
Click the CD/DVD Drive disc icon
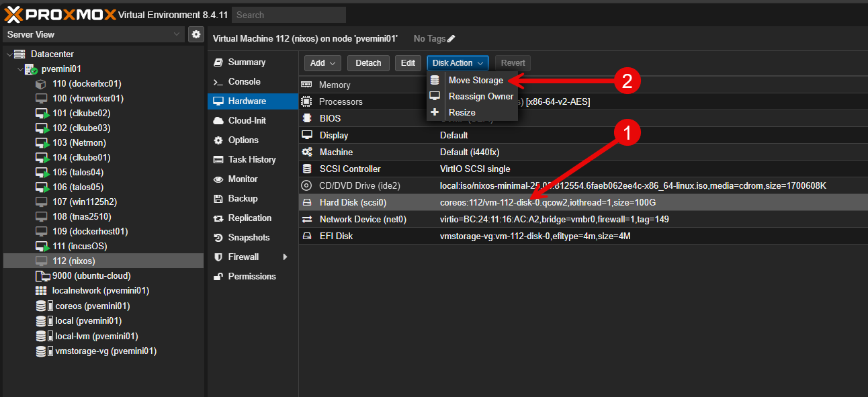coord(307,185)
